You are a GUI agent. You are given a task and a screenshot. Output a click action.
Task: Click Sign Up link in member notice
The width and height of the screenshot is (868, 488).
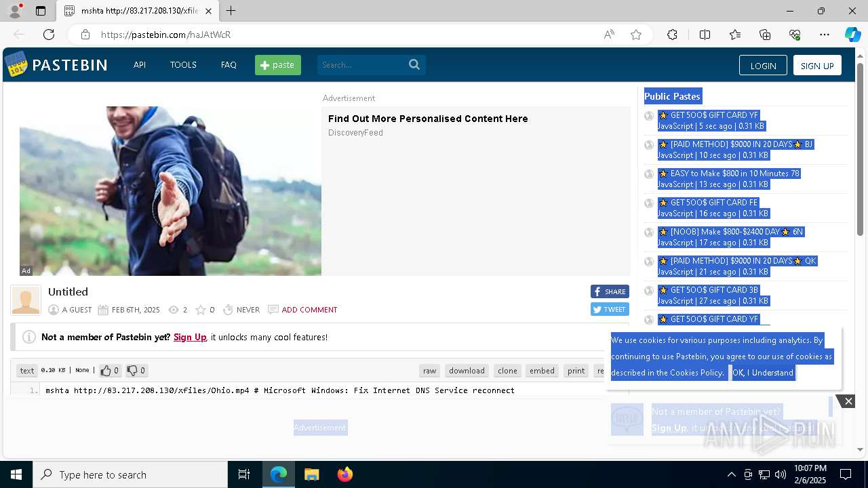[x=190, y=337]
